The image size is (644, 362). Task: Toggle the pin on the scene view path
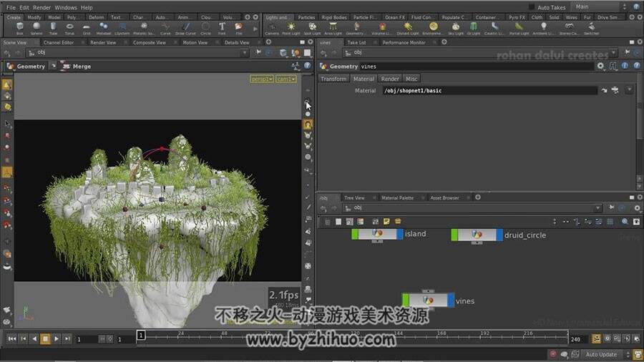(258, 52)
